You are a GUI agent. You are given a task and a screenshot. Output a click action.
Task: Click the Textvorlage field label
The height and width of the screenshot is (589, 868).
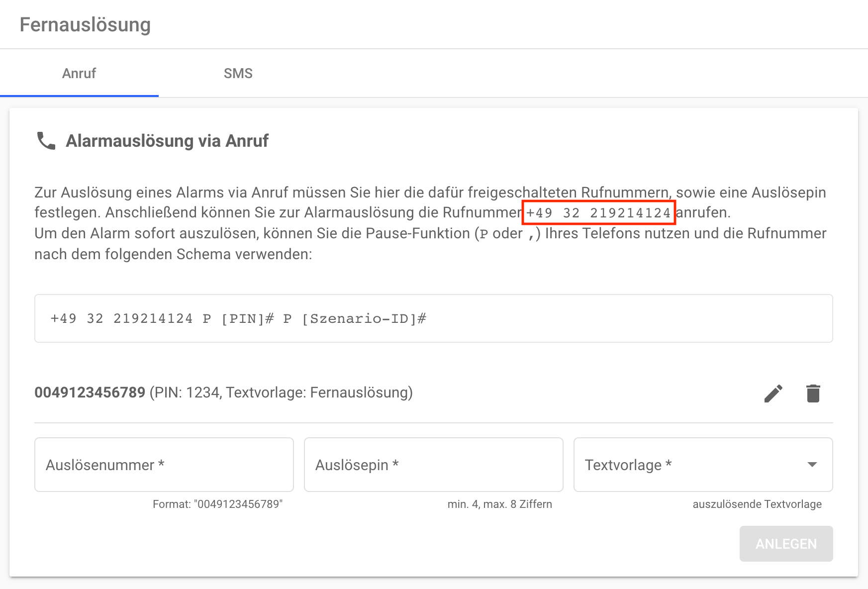[628, 465]
